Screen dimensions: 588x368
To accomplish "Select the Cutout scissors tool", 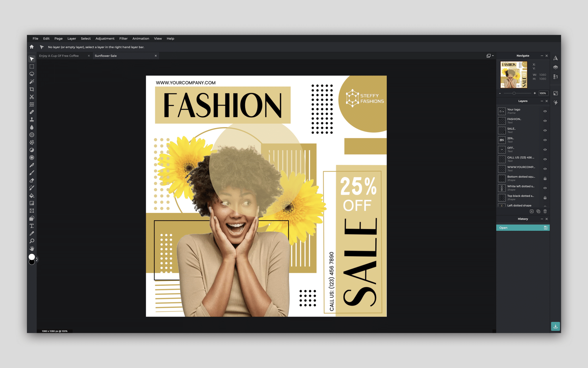I will (x=32, y=97).
